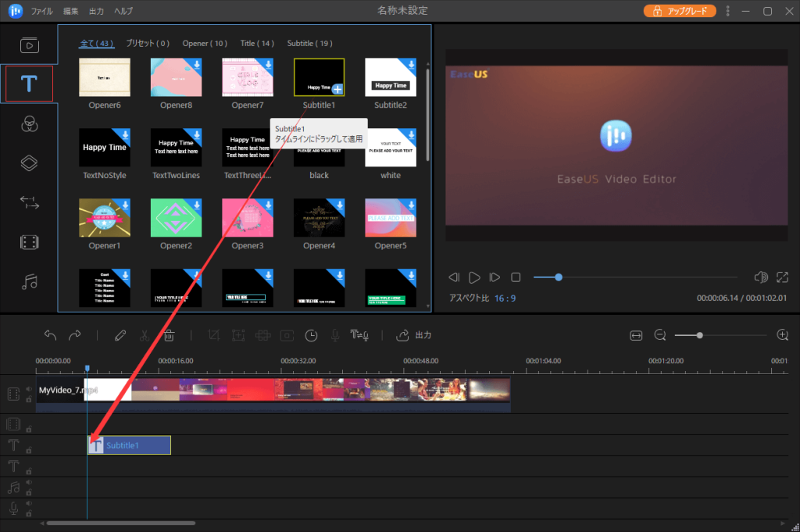Viewport: 800px width, 532px height.
Task: Open the Transitions panel in the sidebar
Action: 29,203
